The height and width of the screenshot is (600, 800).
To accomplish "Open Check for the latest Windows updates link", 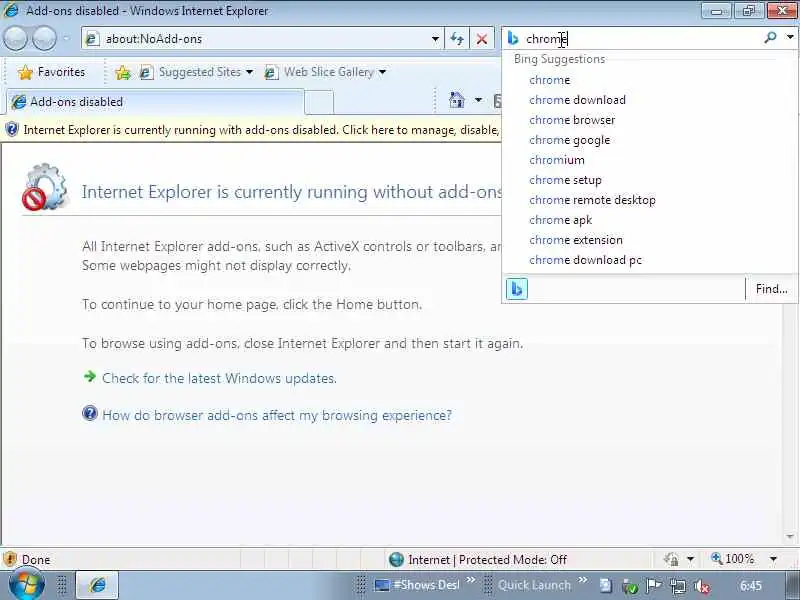I will click(219, 379).
